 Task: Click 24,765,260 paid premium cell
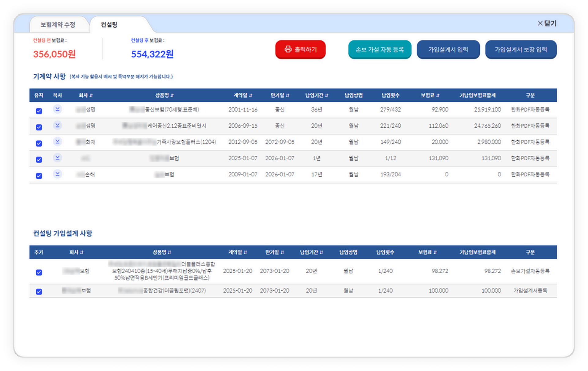point(488,126)
